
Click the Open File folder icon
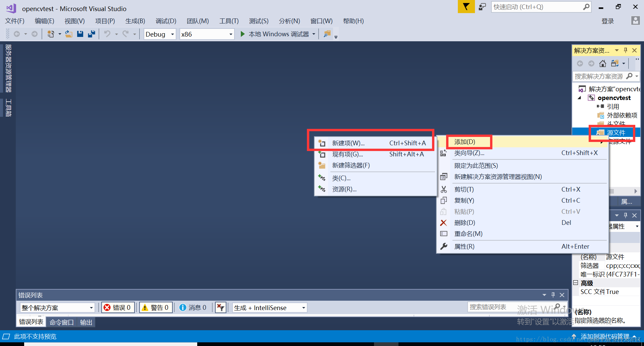pyautogui.click(x=69, y=34)
